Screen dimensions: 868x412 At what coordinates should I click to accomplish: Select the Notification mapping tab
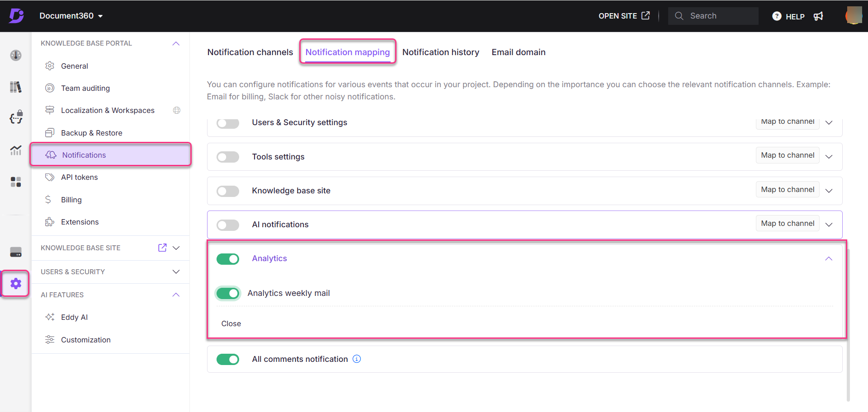pos(348,52)
